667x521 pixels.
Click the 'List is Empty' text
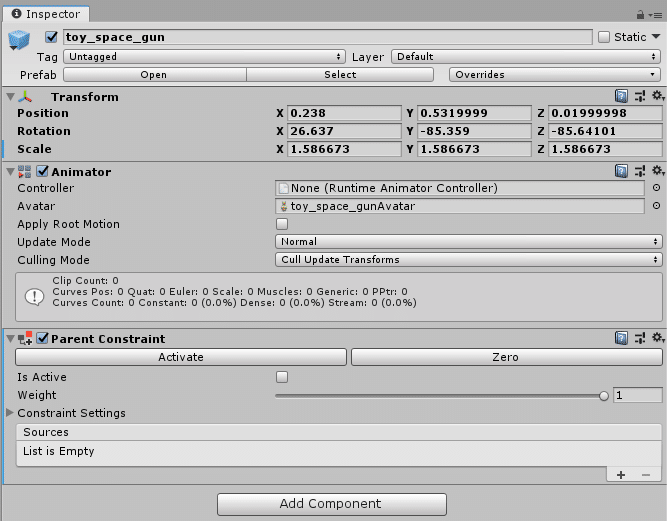(59, 451)
